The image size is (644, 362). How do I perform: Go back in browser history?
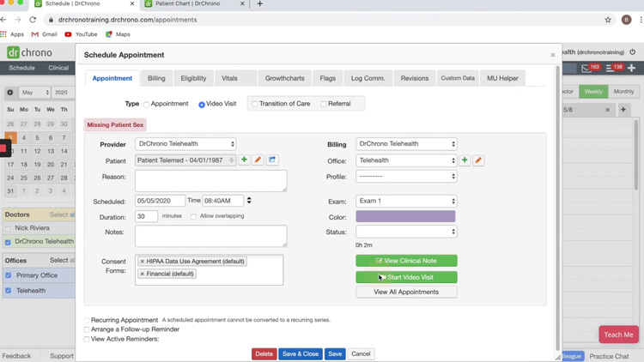coord(3,20)
